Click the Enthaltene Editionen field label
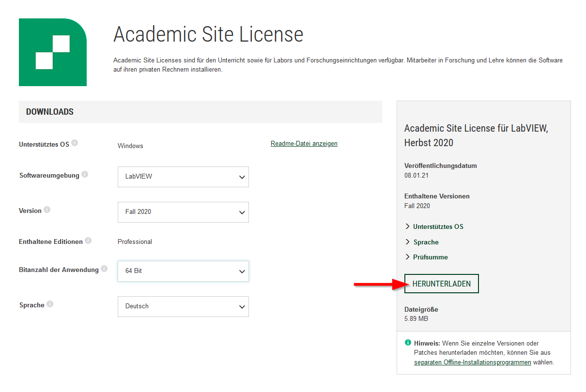Image resolution: width=586 pixels, height=392 pixels. point(51,241)
